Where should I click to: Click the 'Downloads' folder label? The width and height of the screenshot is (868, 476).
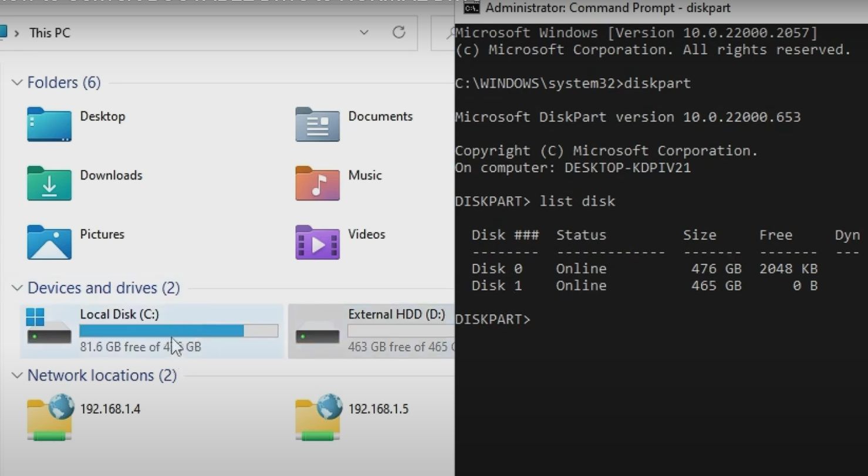click(111, 175)
